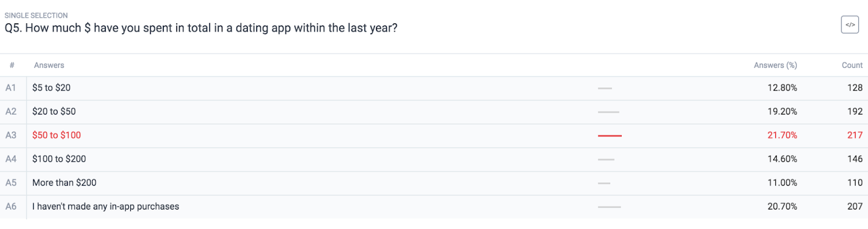Click the A5 row label

(11, 183)
